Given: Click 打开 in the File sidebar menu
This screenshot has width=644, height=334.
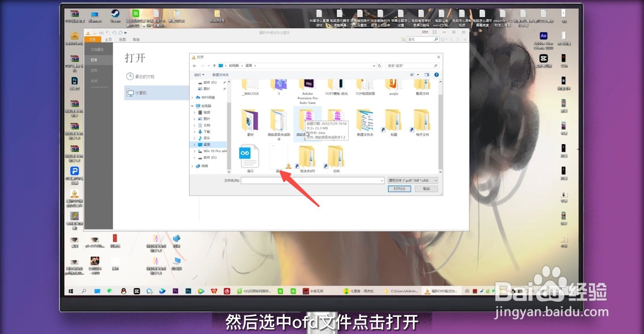Looking at the screenshot, I should pyautogui.click(x=99, y=60).
